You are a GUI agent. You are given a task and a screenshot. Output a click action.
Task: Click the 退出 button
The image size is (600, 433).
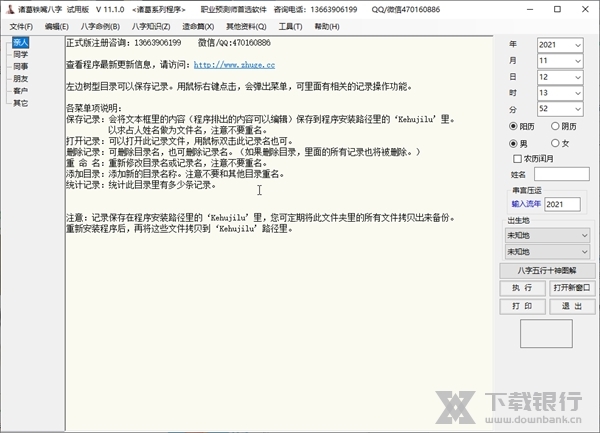tap(572, 306)
